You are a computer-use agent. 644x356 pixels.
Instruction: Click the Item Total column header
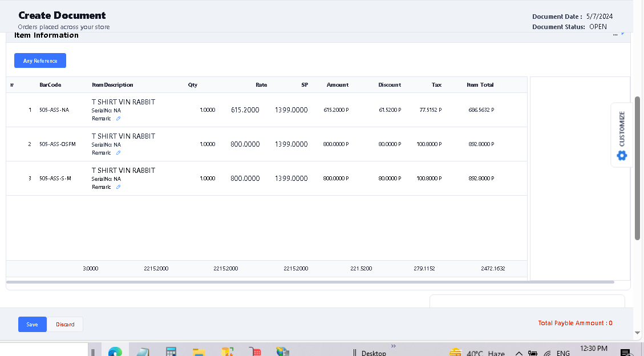click(x=480, y=85)
